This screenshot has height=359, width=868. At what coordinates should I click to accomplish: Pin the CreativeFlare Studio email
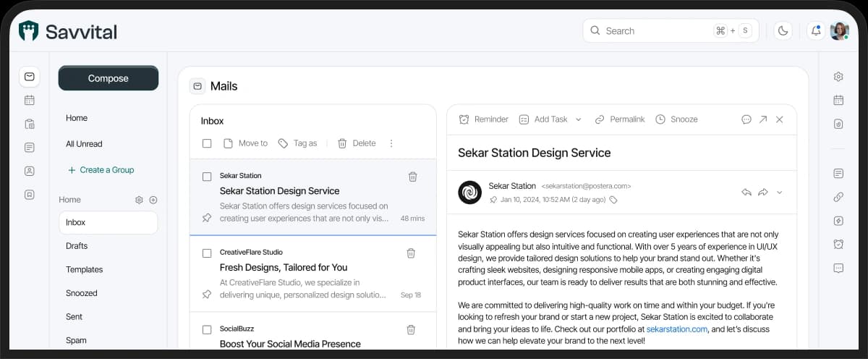tap(207, 295)
